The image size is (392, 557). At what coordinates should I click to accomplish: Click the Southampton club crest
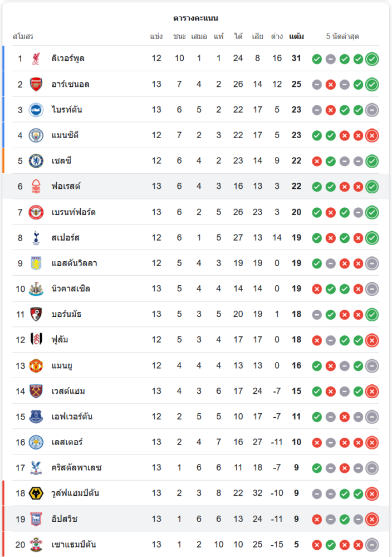pos(36,544)
